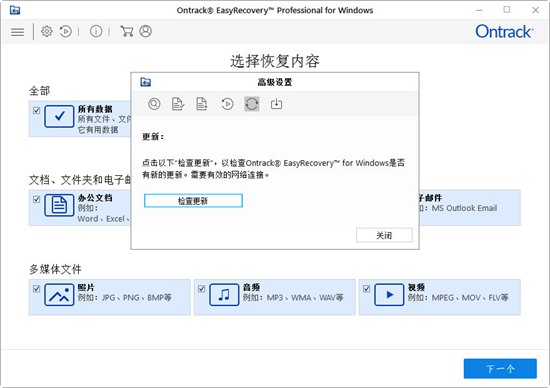550x388 pixels.
Task: Close the EasyRecovery main window
Action: tap(535, 10)
